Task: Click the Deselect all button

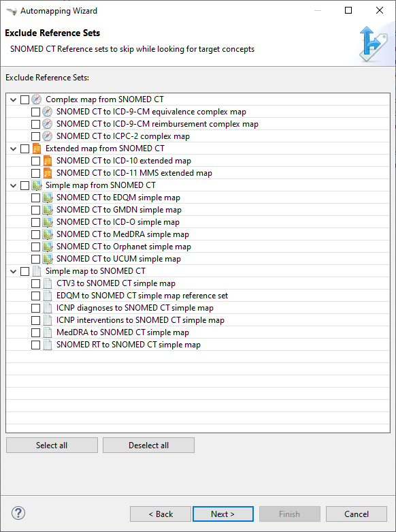Action: [x=148, y=445]
